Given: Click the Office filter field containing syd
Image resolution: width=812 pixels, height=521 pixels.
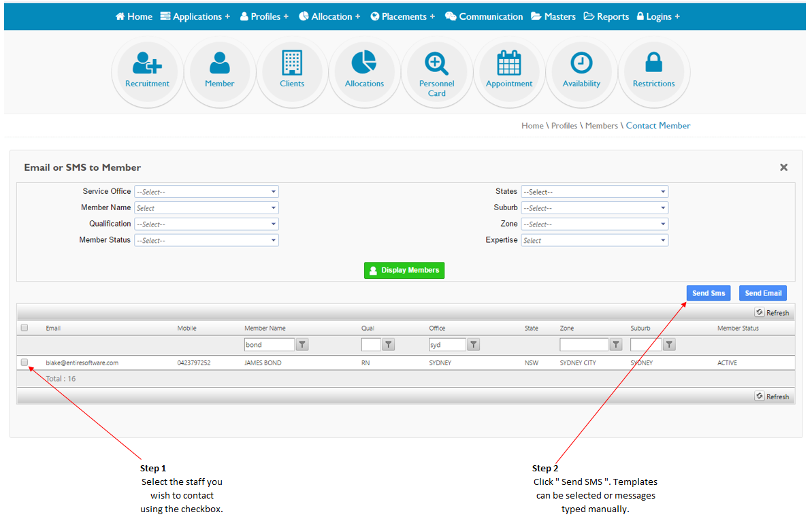Looking at the screenshot, I should 447,345.
